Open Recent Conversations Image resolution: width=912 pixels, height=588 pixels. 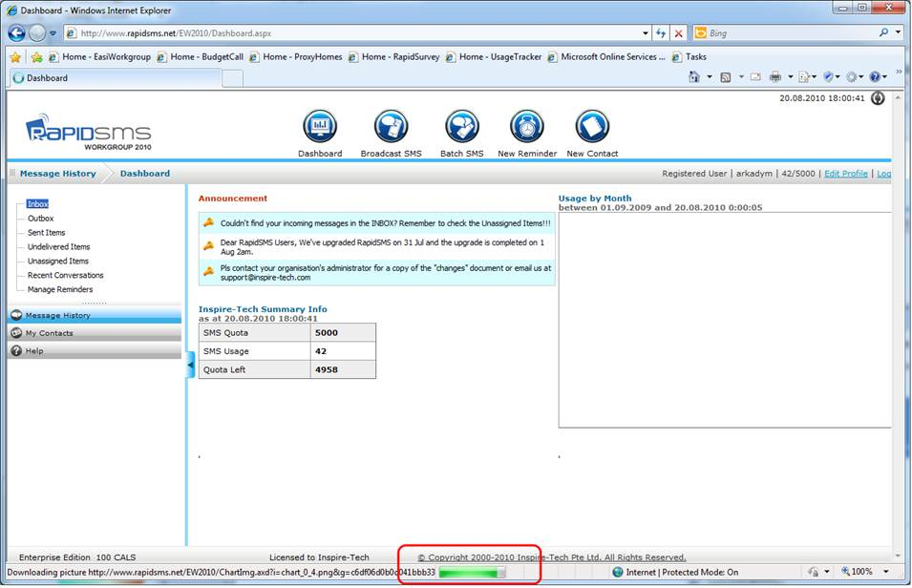click(x=66, y=275)
